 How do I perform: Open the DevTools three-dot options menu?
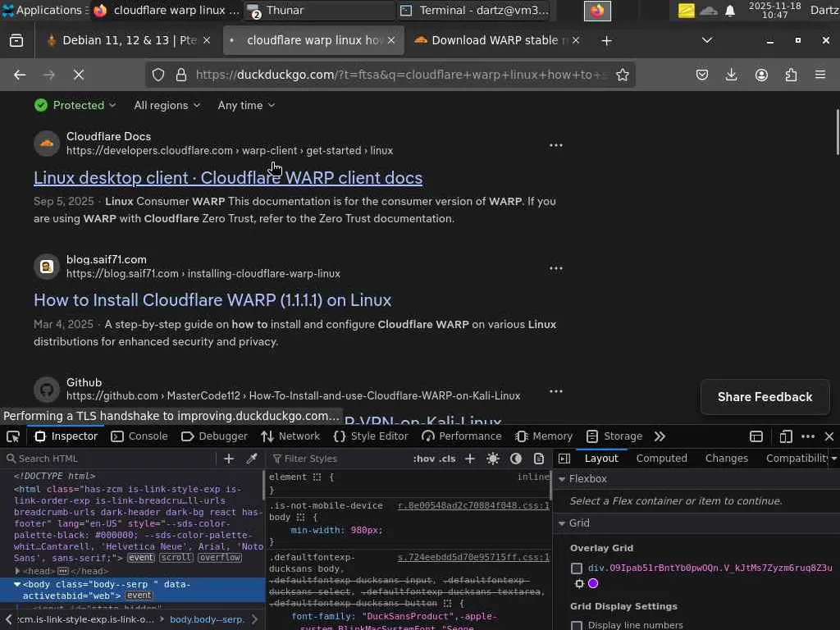808,436
